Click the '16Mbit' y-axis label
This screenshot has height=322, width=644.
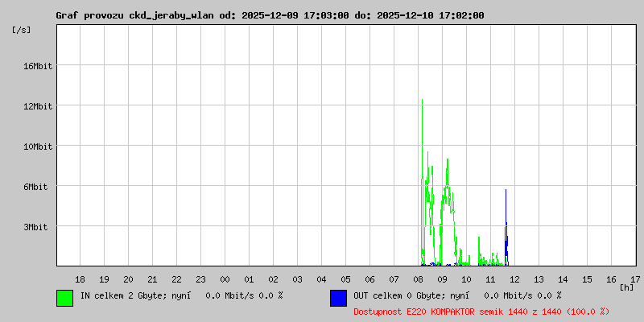pyautogui.click(x=38, y=66)
